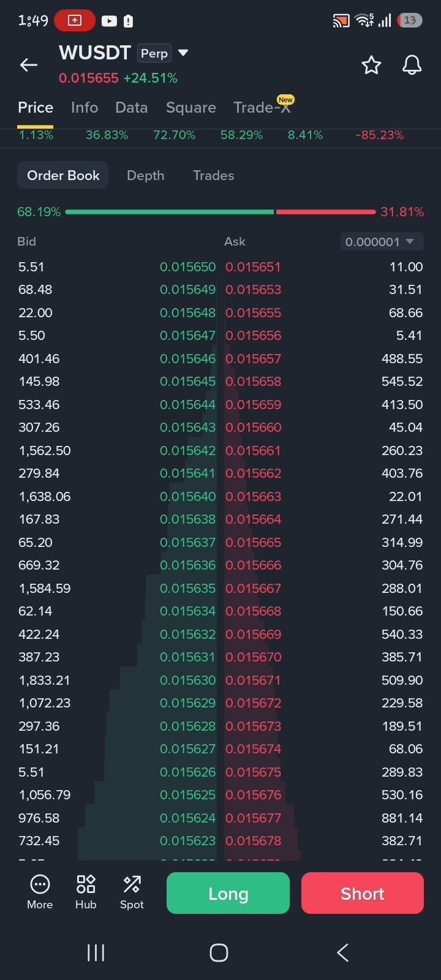Tap the red Short button
The image size is (441, 980).
[x=363, y=893]
